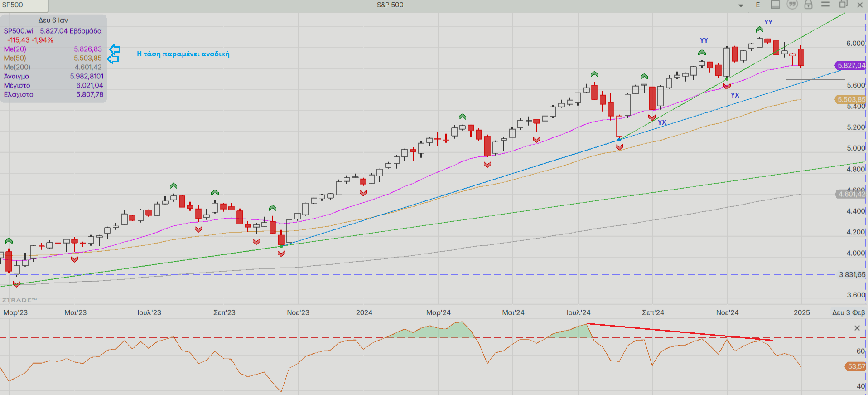Click the restore window icon
Screen dimensions: 868x395
843,5
